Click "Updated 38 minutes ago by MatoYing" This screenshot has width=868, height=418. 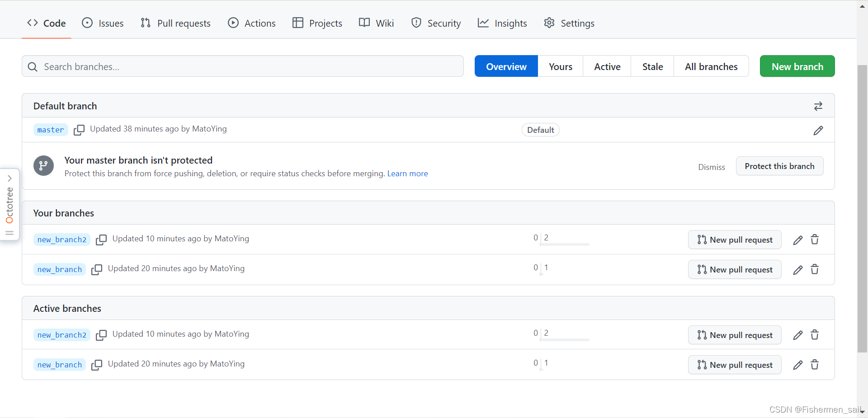coord(158,129)
